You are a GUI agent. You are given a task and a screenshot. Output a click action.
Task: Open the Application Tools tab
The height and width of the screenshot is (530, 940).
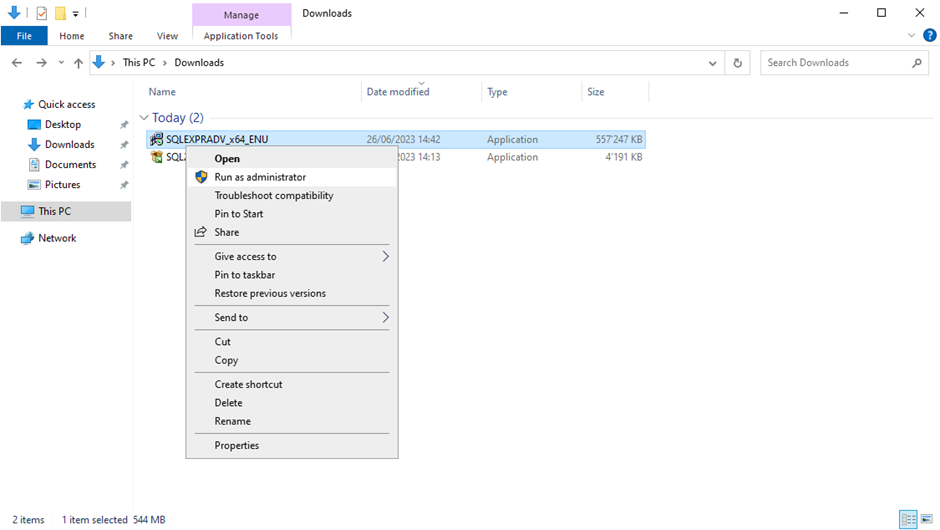(241, 36)
